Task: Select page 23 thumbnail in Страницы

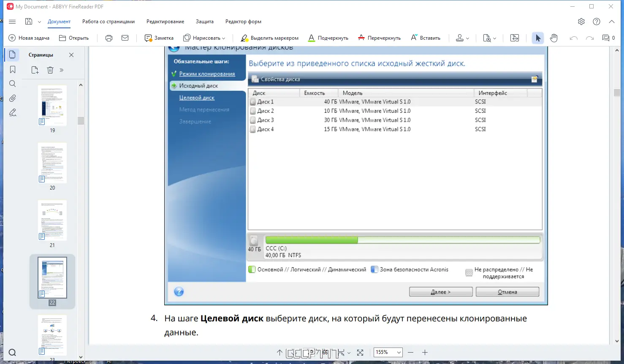Action: [x=52, y=335]
